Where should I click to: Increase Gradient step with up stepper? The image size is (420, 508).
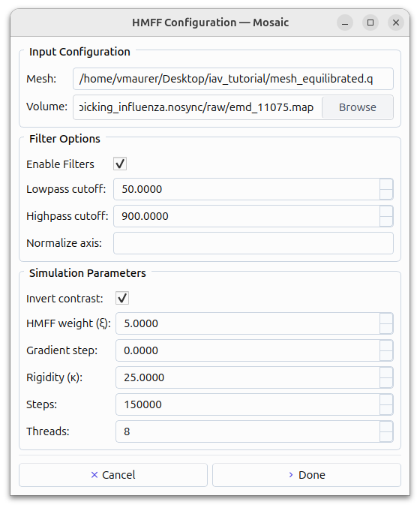pyautogui.click(x=386, y=345)
